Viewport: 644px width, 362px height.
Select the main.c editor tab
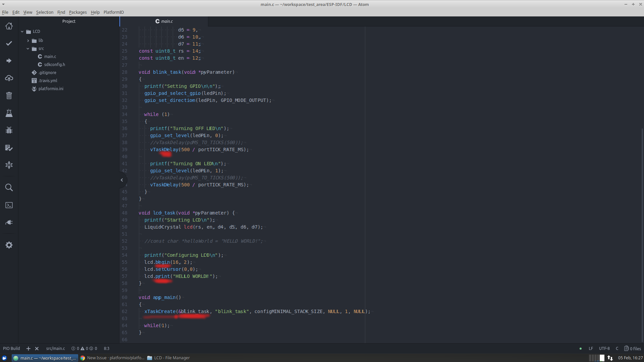pos(164,21)
